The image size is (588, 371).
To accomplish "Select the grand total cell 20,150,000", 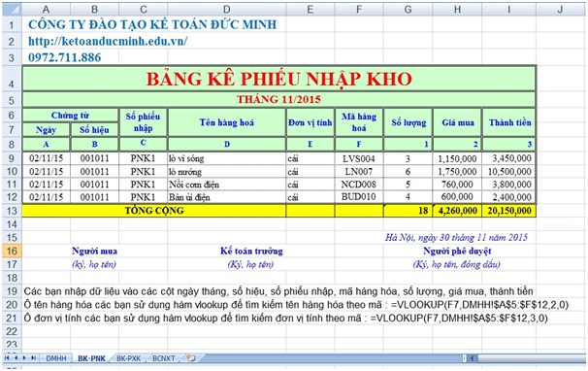I will pyautogui.click(x=509, y=211).
